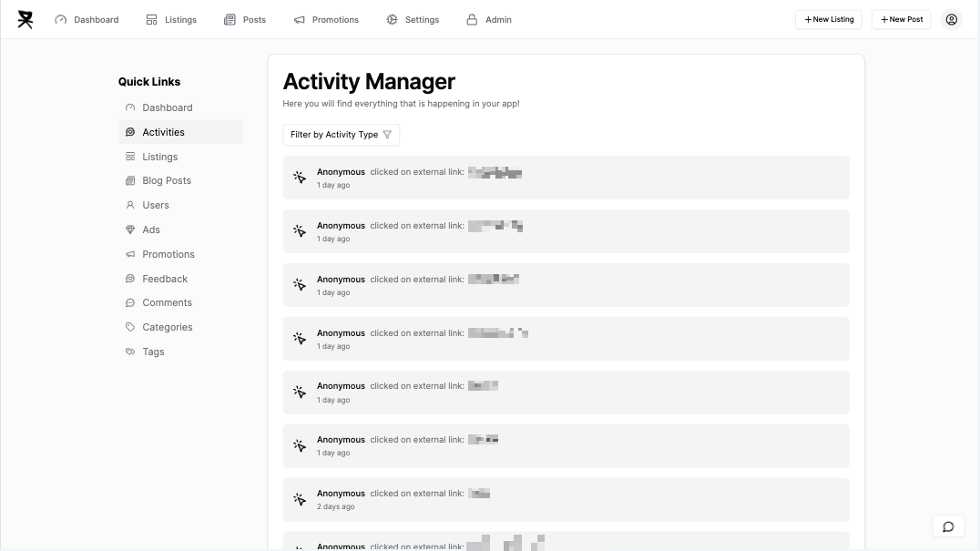Open Promotions in top navigation bar
Viewport: 980px width, 551px height.
tap(326, 19)
